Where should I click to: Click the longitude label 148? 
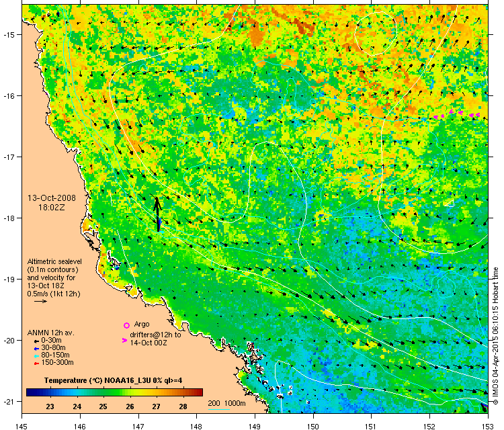click(197, 426)
